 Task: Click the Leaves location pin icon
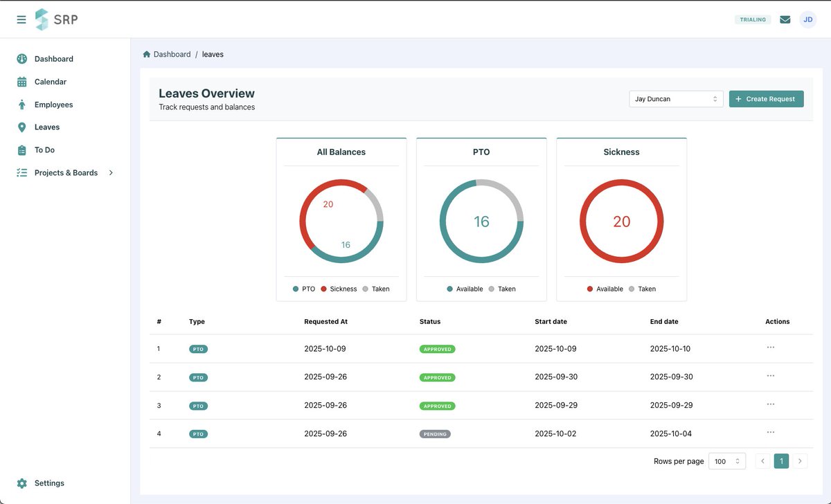[21, 127]
